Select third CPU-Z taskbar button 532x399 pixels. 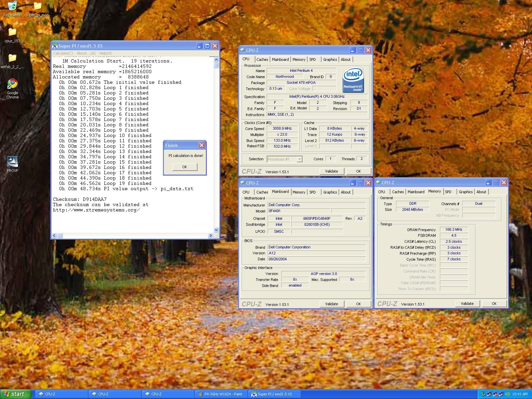tap(168, 394)
